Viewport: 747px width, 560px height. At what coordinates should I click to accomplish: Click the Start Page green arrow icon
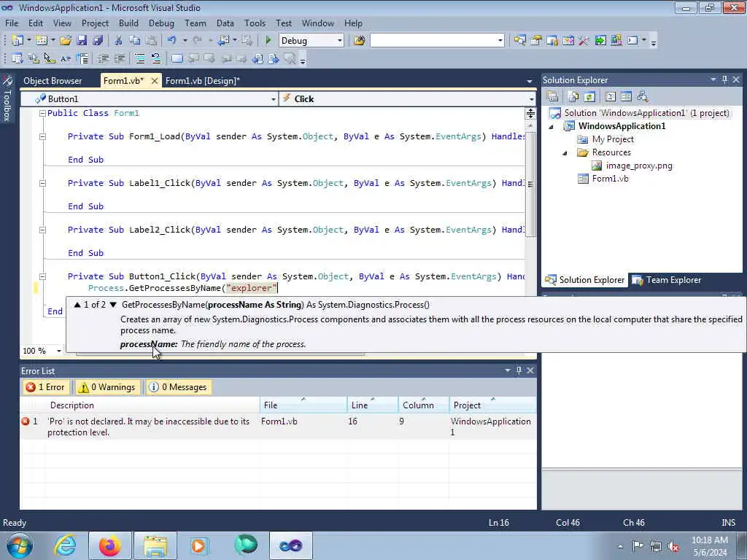pos(600,41)
